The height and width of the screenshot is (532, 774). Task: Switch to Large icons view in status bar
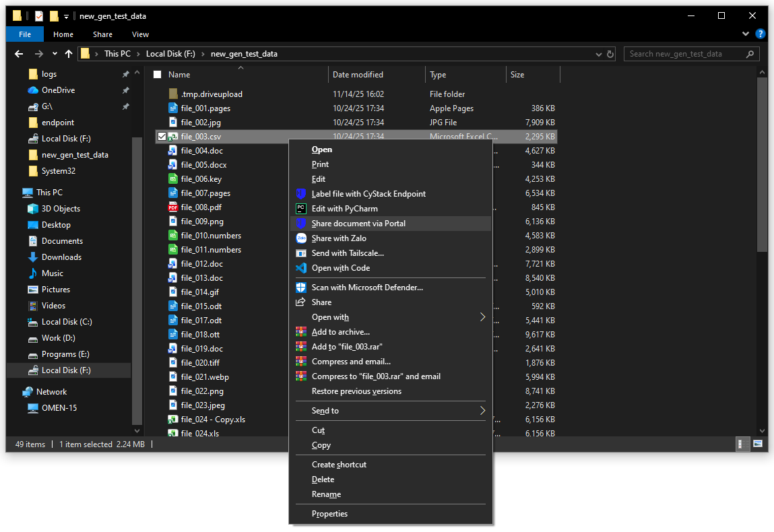(758, 444)
